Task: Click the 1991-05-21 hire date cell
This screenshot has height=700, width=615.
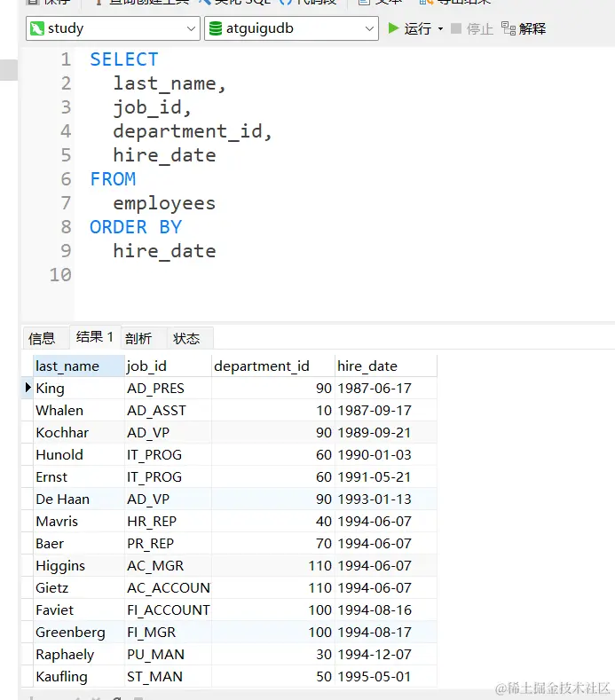Action: tap(386, 476)
